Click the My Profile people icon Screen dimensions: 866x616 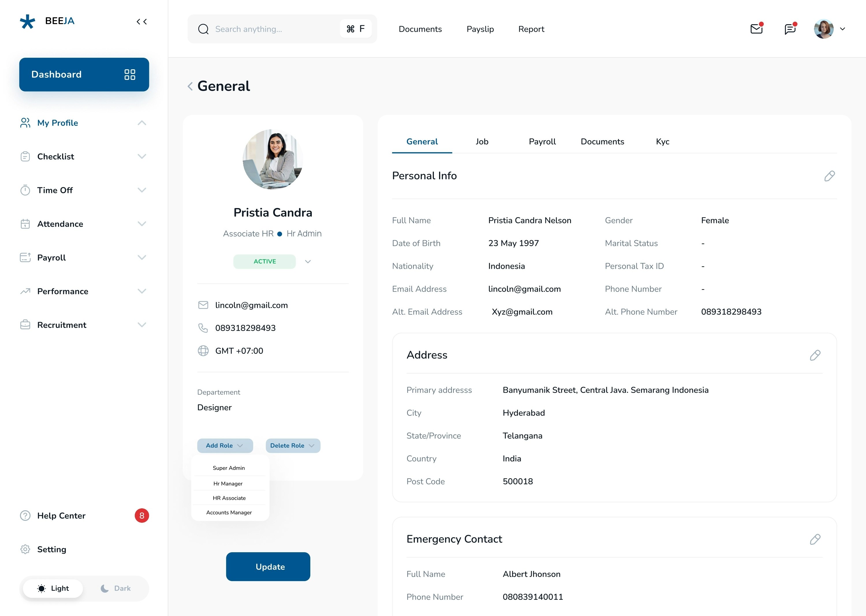click(x=25, y=123)
